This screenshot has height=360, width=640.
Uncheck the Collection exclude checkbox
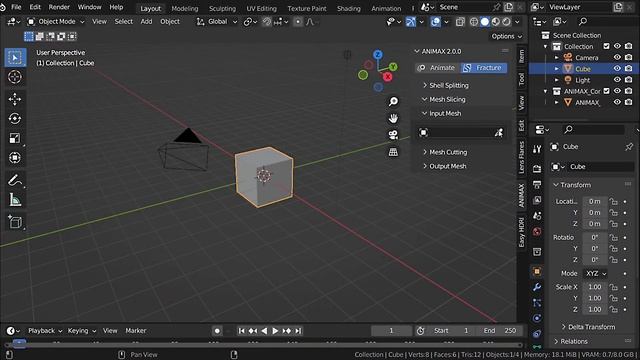607,46
